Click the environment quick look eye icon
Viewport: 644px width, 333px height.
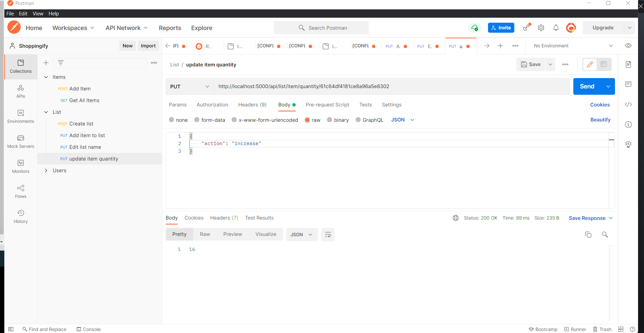pos(628,46)
